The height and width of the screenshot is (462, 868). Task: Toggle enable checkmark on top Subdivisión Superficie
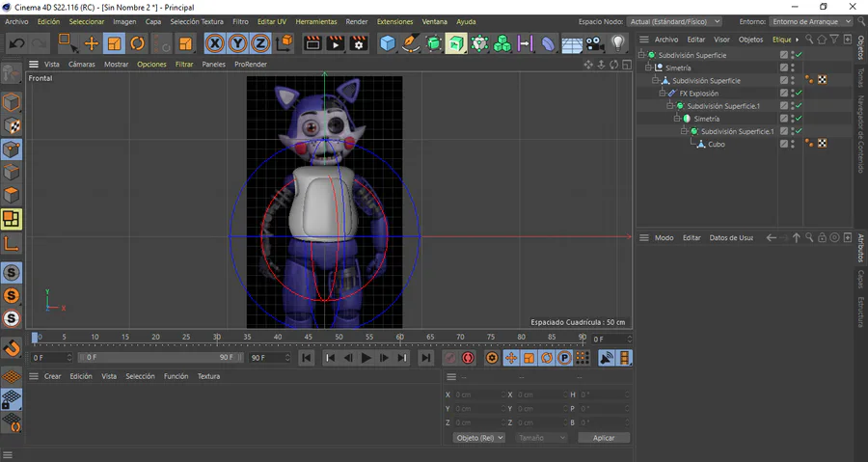pyautogui.click(x=799, y=55)
